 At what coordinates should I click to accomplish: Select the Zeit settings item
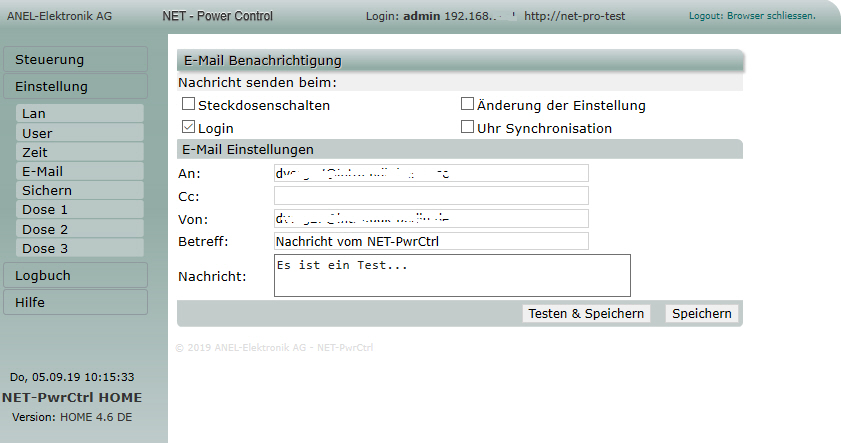click(80, 152)
